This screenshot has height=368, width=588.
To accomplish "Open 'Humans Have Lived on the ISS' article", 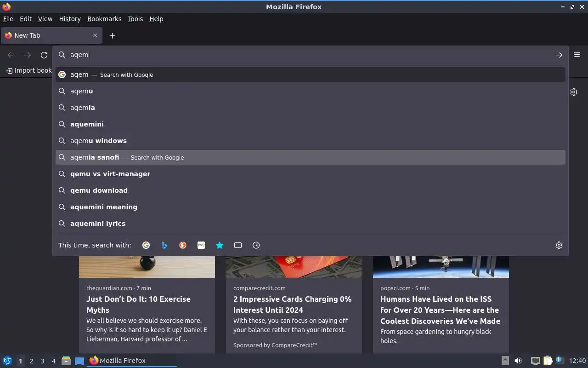I will [x=440, y=310].
